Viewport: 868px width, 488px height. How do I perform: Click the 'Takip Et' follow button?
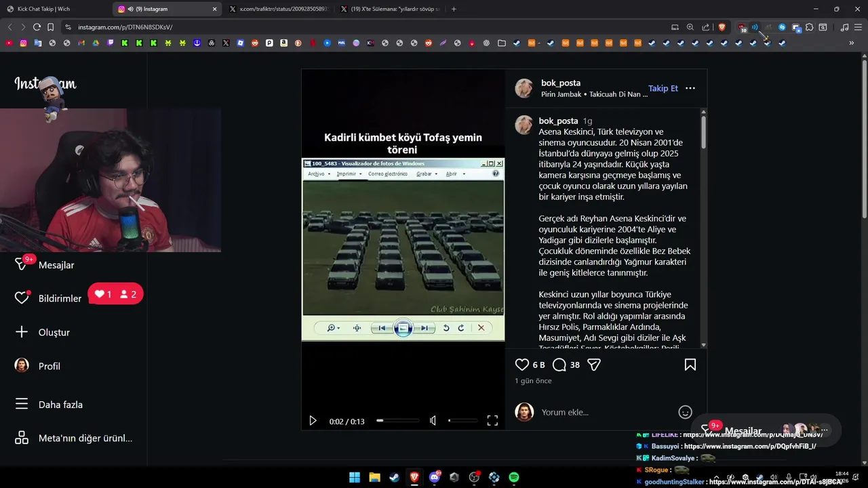[663, 88]
